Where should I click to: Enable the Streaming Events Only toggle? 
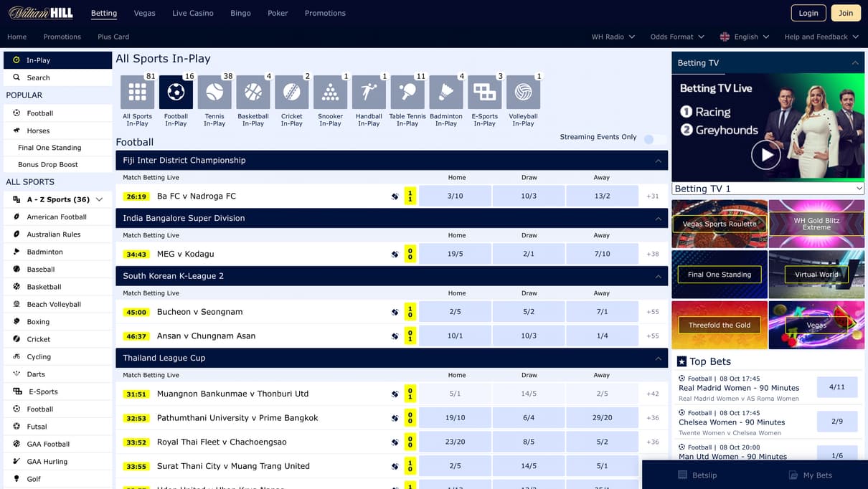(x=653, y=139)
